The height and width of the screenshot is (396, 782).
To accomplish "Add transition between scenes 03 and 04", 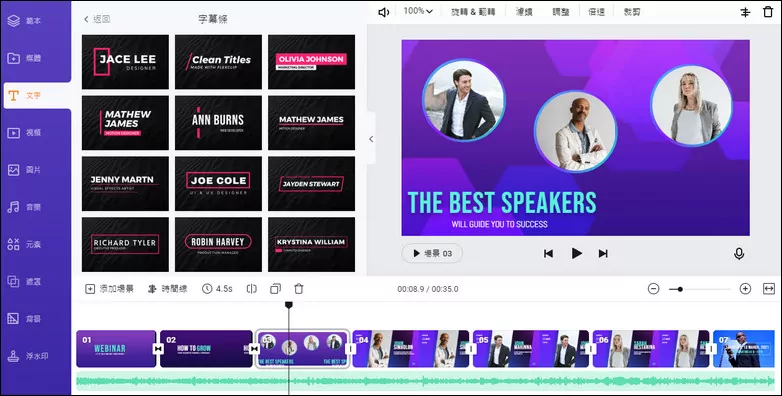I will 351,349.
